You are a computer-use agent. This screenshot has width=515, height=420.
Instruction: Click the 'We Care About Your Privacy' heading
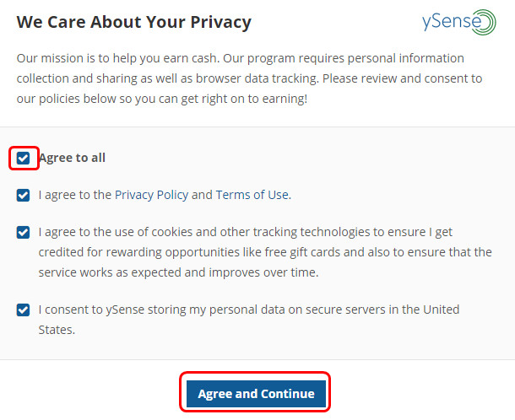(133, 23)
